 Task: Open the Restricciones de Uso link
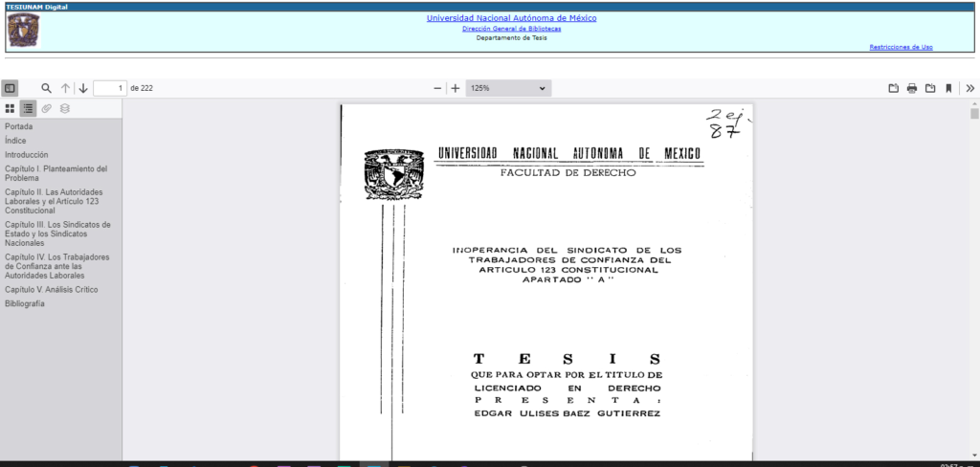click(901, 47)
